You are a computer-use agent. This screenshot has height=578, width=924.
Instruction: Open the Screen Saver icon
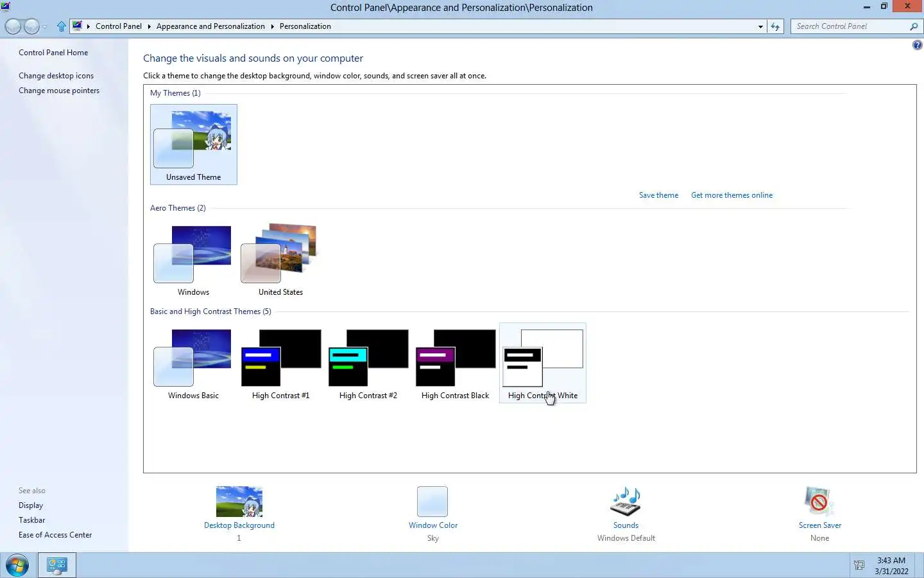coord(819,502)
